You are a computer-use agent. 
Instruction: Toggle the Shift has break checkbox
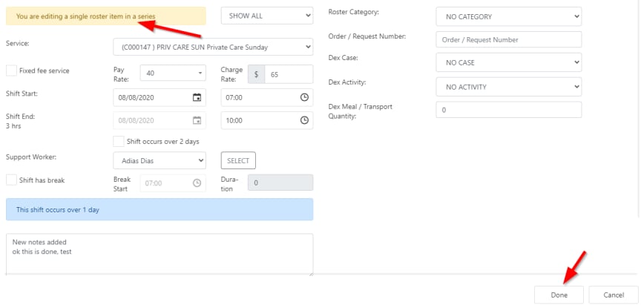point(11,180)
